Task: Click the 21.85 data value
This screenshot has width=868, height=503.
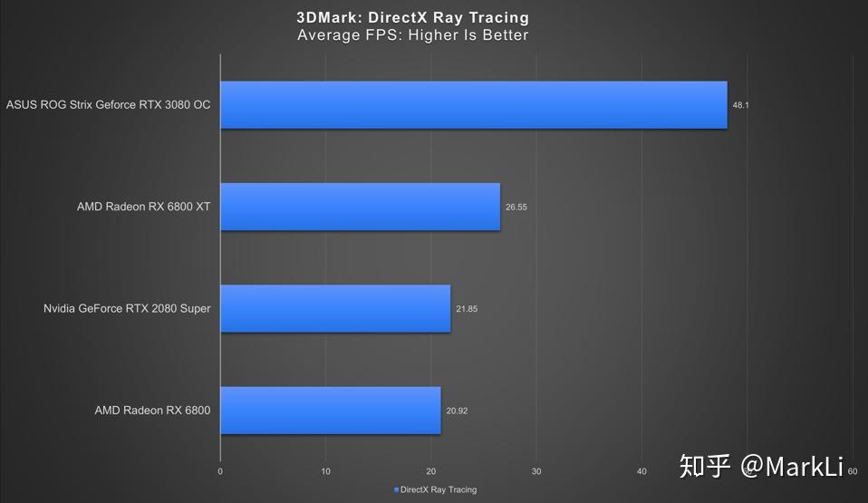Action: [467, 309]
